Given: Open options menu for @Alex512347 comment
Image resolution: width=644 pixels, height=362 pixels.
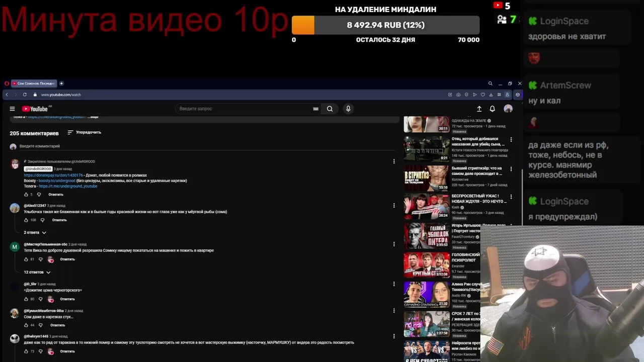Looking at the screenshot, I should click(394, 205).
